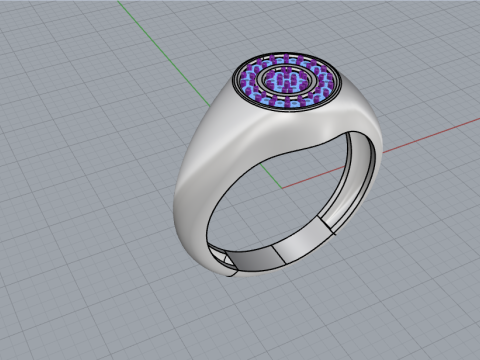Select the purple gem cluster at ring center

point(286,79)
